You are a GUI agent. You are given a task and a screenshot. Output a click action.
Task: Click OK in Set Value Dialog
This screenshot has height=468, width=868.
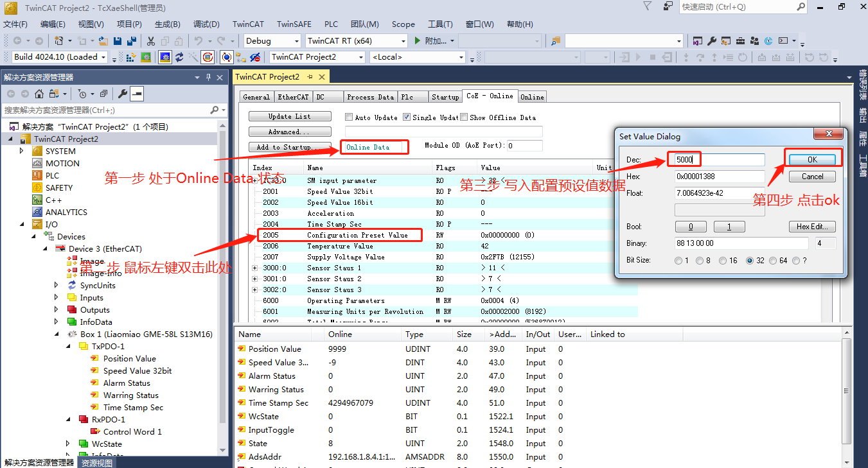point(812,159)
